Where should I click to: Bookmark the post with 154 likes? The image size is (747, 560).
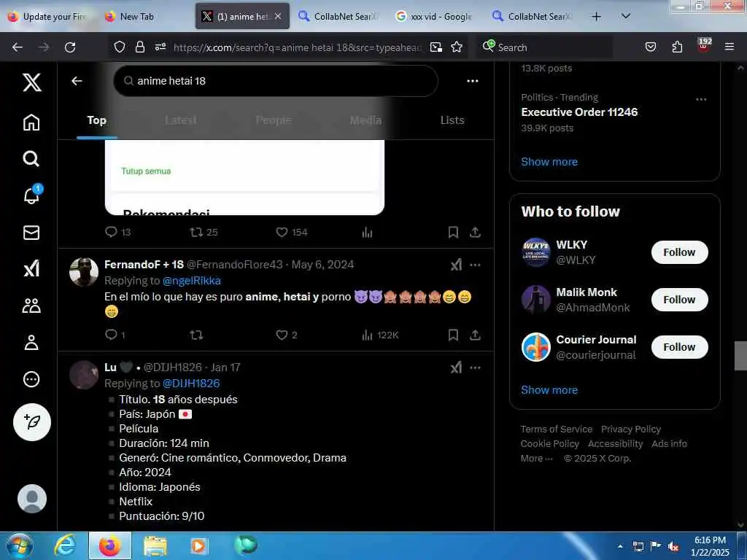tap(453, 233)
